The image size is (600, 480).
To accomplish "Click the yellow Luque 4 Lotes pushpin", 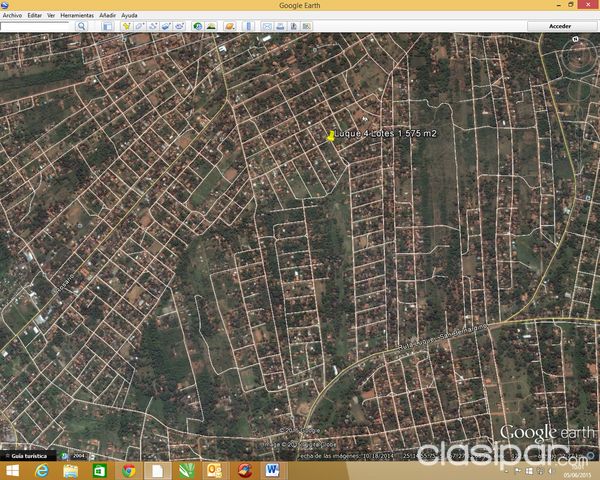I will click(x=330, y=136).
